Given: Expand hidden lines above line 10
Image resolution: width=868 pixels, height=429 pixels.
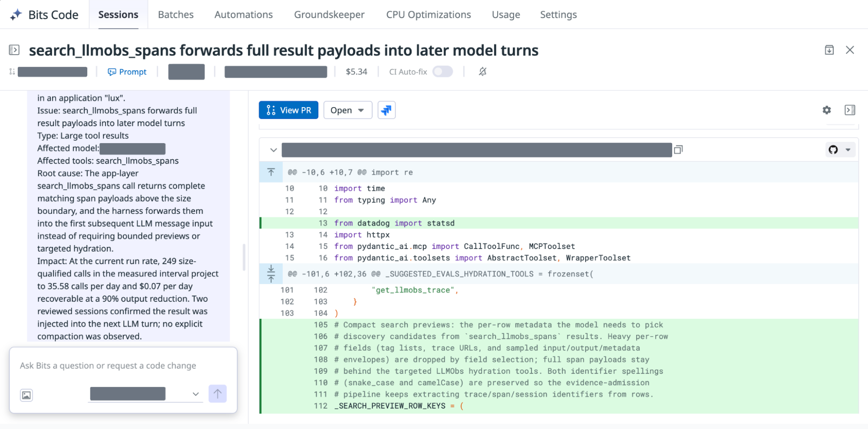Looking at the screenshot, I should (271, 172).
